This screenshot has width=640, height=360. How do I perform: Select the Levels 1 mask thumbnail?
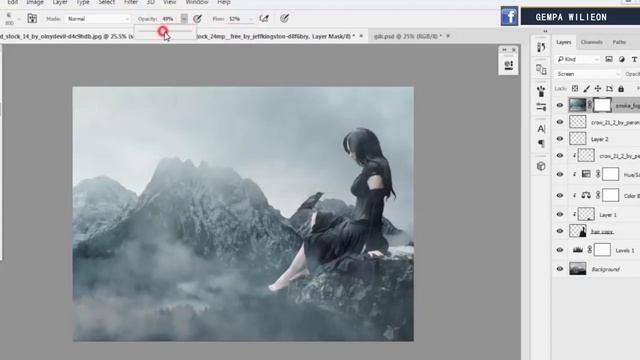click(602, 250)
